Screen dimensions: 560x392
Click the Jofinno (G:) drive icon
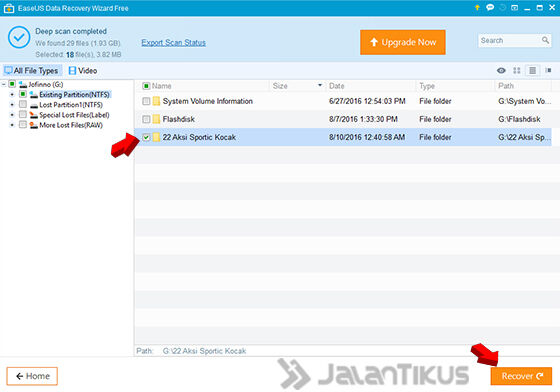point(23,85)
